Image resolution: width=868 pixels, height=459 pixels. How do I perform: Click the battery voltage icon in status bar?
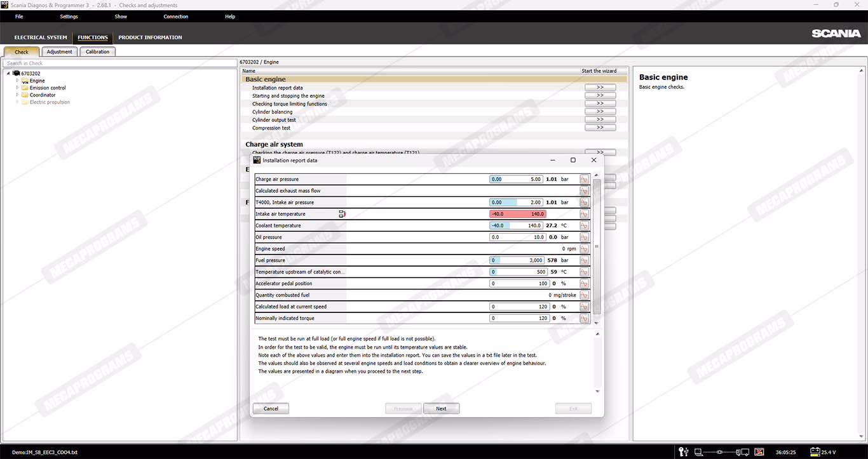tap(815, 452)
